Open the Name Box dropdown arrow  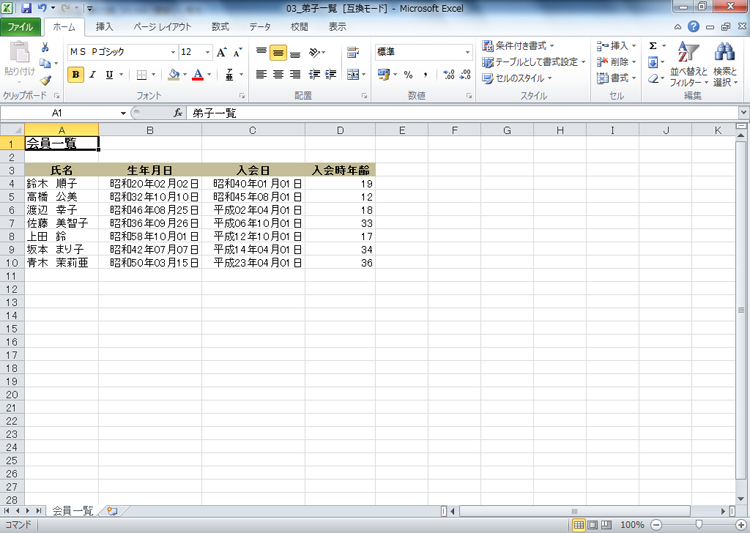(x=123, y=113)
